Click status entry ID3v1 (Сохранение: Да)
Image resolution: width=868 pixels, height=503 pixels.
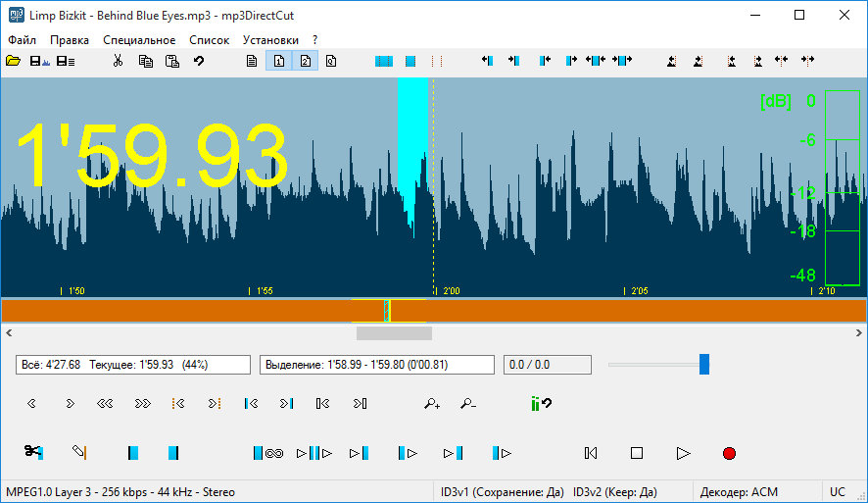point(503,492)
